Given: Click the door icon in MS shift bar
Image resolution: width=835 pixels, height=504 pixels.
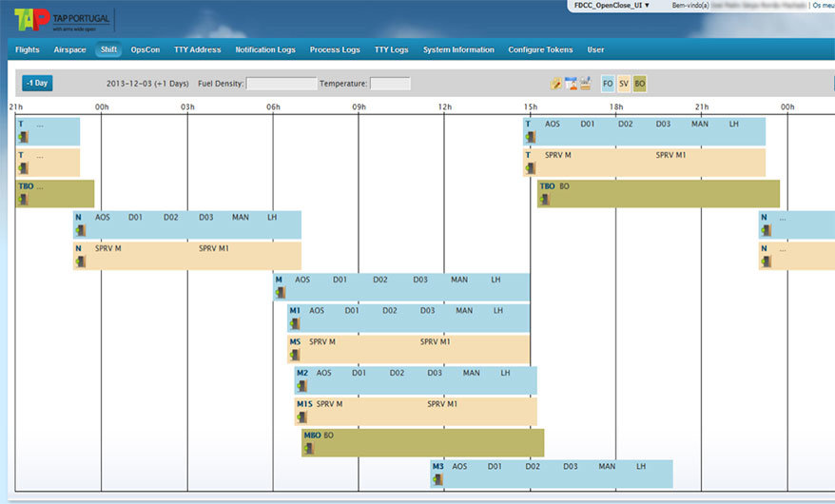Looking at the screenshot, I should (294, 356).
